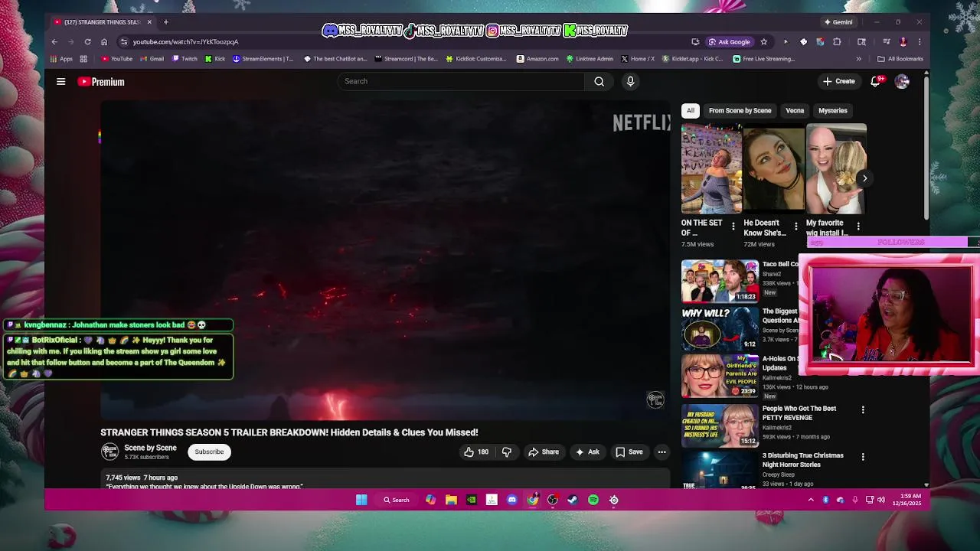Like the video with thumbs up
The width and height of the screenshot is (980, 551).
(x=475, y=452)
